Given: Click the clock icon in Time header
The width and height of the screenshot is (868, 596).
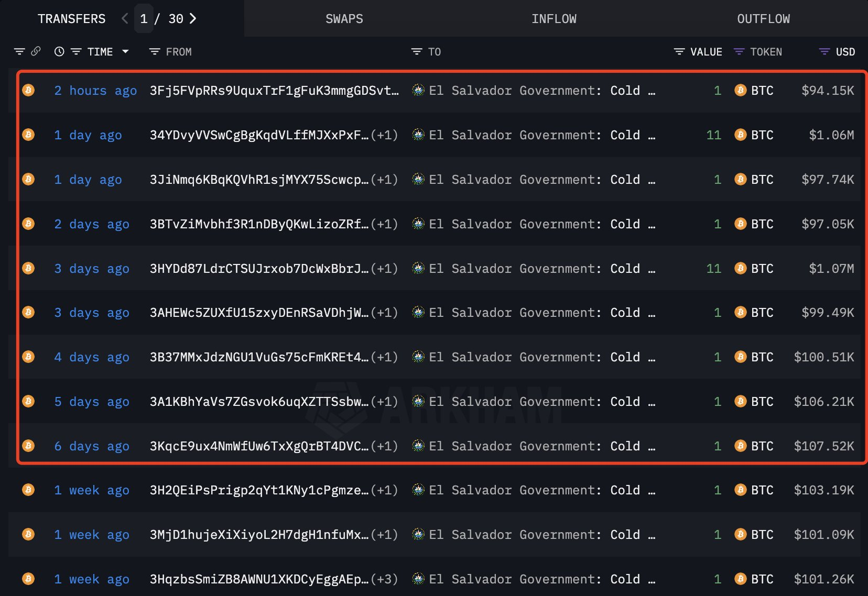Looking at the screenshot, I should [59, 51].
